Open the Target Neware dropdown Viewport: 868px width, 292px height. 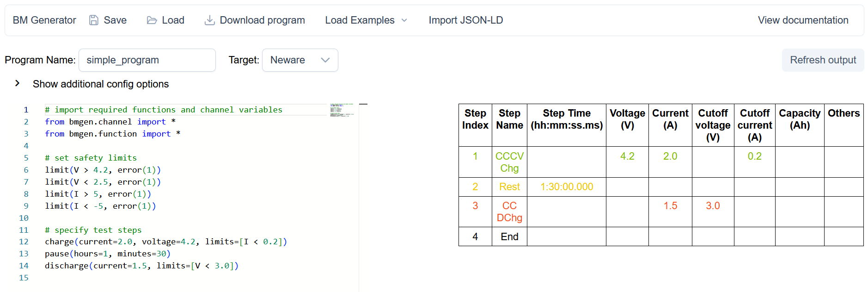pos(300,60)
